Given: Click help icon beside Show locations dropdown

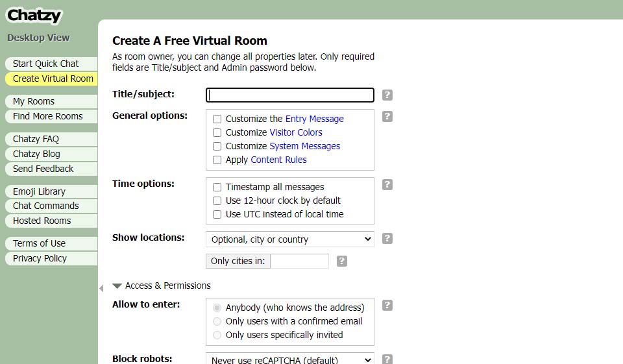Looking at the screenshot, I should [387, 239].
